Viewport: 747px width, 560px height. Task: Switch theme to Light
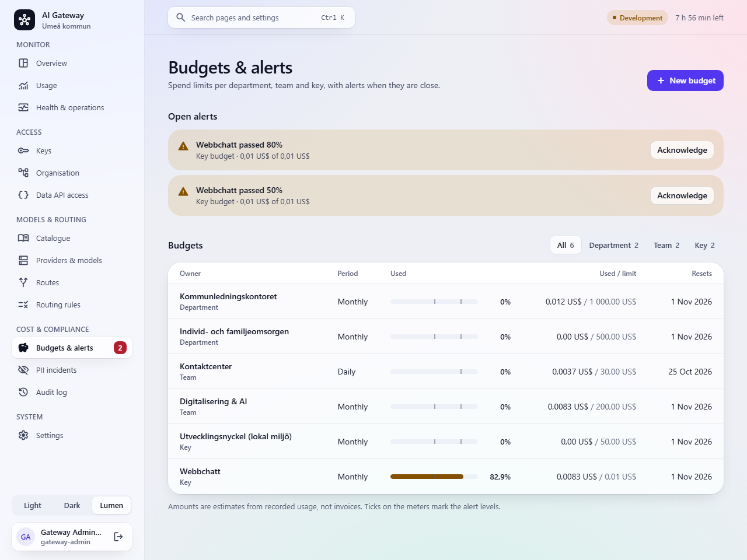33,505
